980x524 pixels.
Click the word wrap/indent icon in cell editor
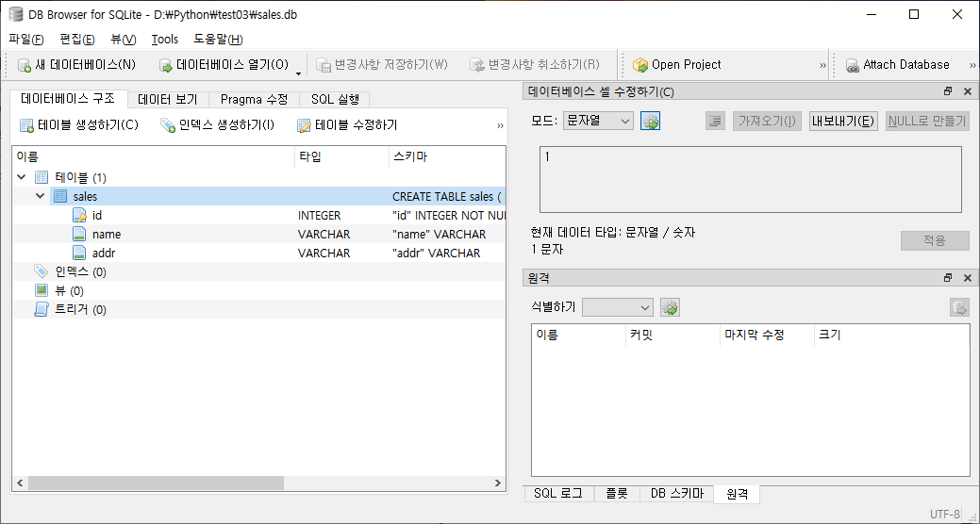pos(716,122)
